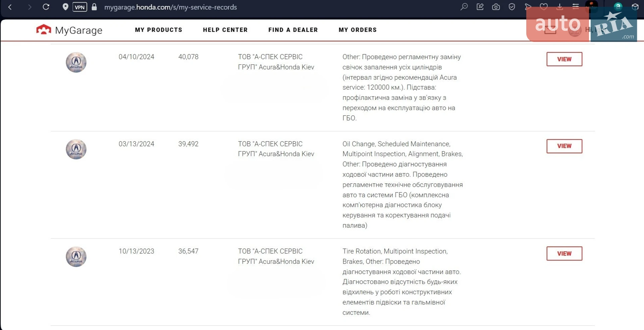Open the browser search magnifier icon
This screenshot has width=644, height=330.
(464, 7)
